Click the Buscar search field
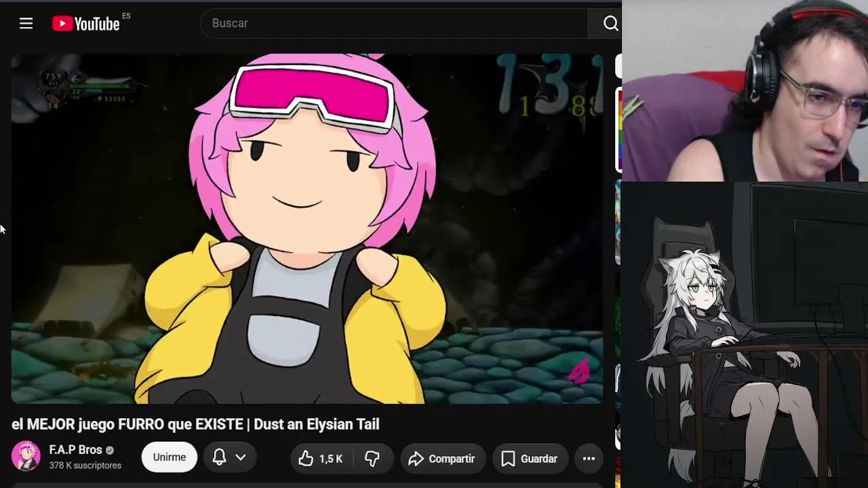 coord(394,23)
